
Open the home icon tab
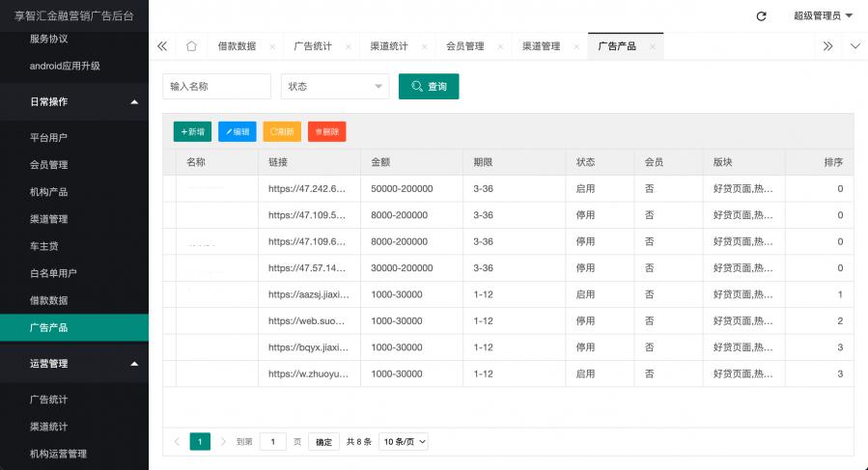click(x=191, y=46)
